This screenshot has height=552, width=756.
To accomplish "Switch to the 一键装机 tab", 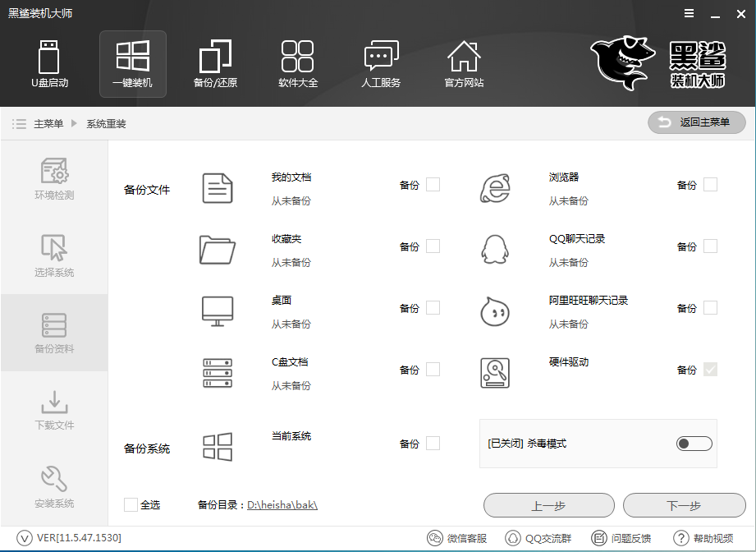I will click(x=132, y=57).
